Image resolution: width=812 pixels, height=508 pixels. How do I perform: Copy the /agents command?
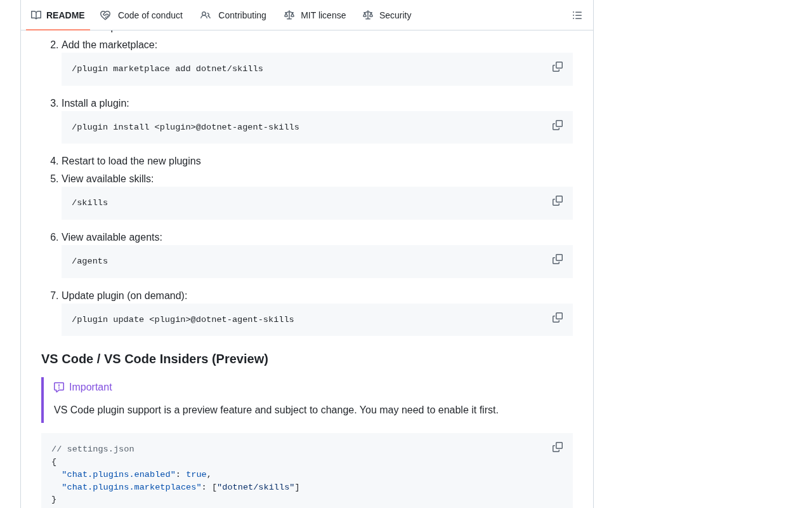click(558, 260)
